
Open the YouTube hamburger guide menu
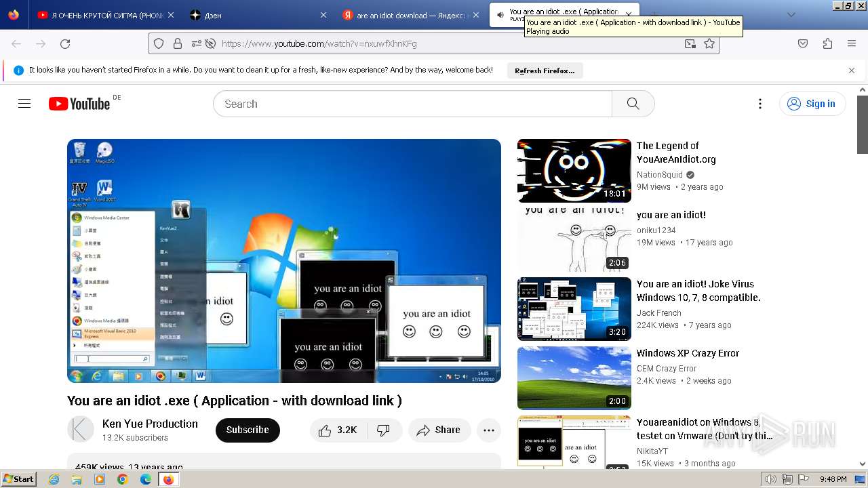(24, 104)
